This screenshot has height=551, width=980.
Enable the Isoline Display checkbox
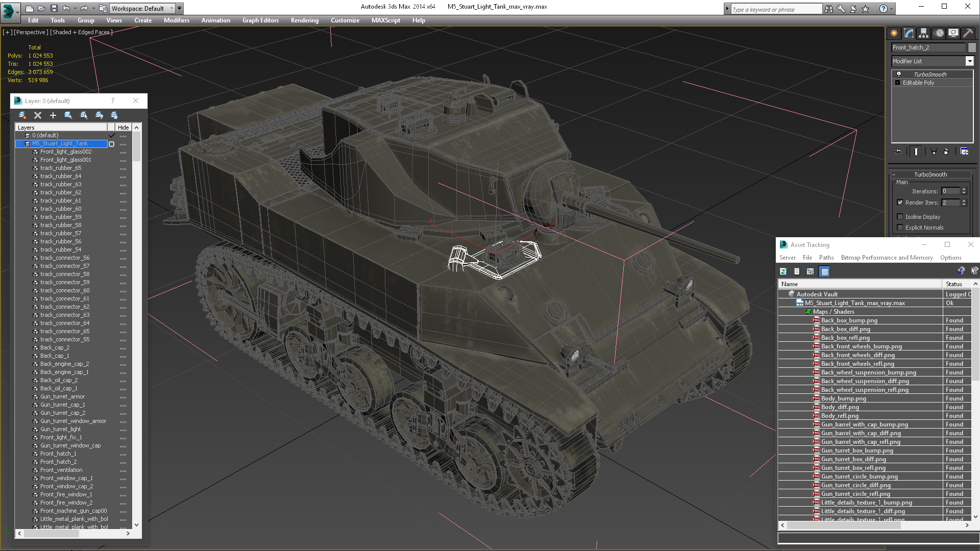click(x=900, y=217)
